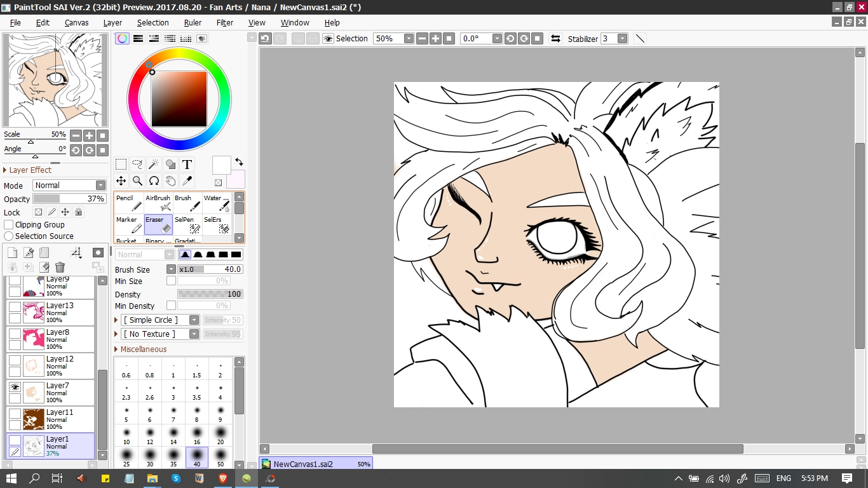The height and width of the screenshot is (488, 868).
Task: Toggle the swatches panel
Action: coord(186,38)
